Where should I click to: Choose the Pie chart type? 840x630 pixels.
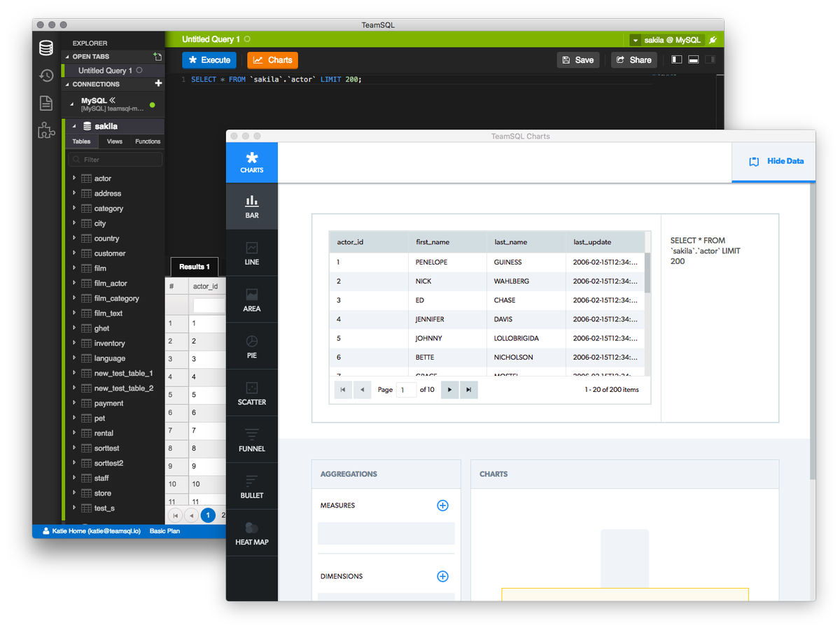point(252,346)
